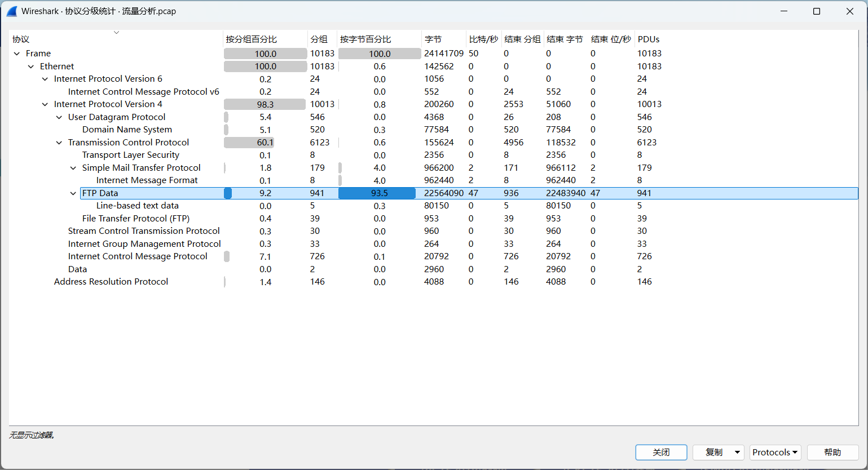Click the Transmission Control Protocol label

[129, 143]
